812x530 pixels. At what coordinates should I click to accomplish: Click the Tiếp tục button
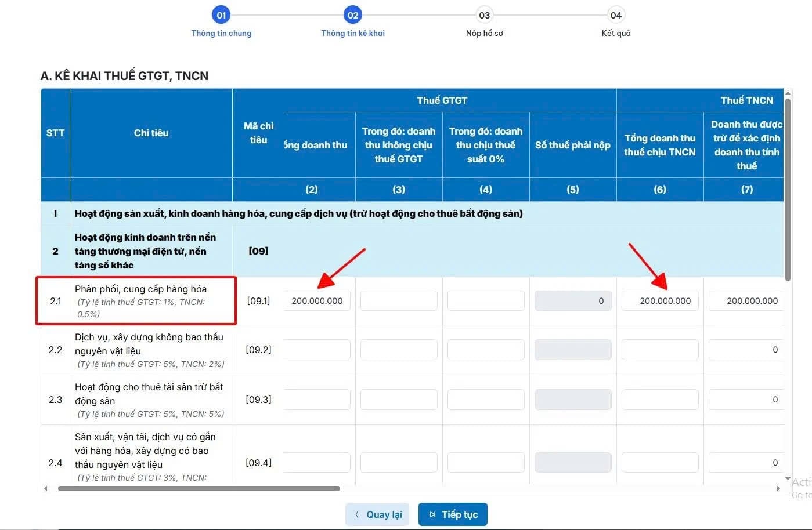pos(453,514)
